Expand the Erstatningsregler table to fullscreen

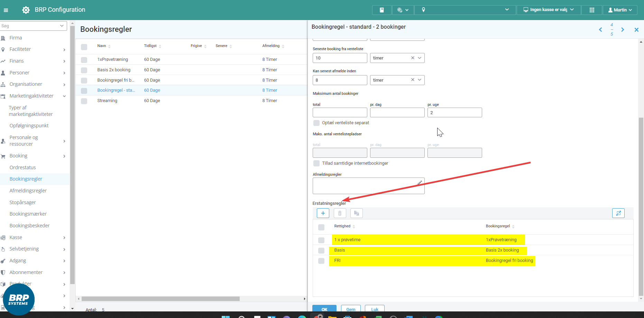click(618, 213)
